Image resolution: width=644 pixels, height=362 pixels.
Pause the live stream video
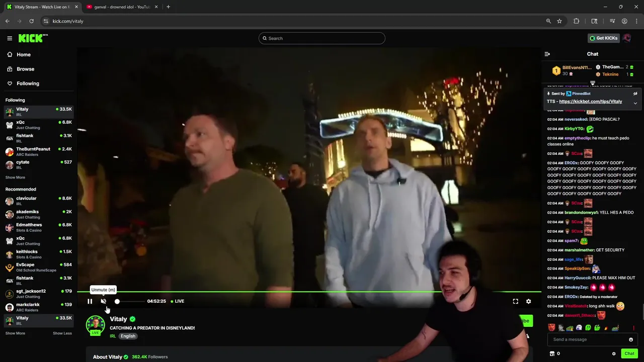coord(90,301)
